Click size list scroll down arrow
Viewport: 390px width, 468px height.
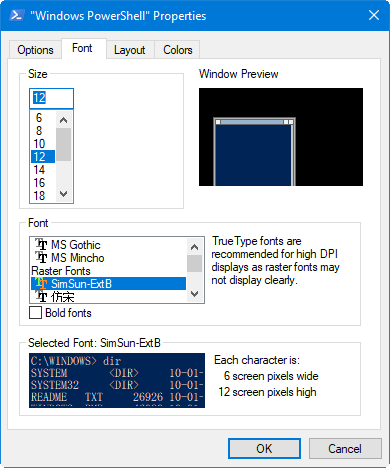pos(64,194)
